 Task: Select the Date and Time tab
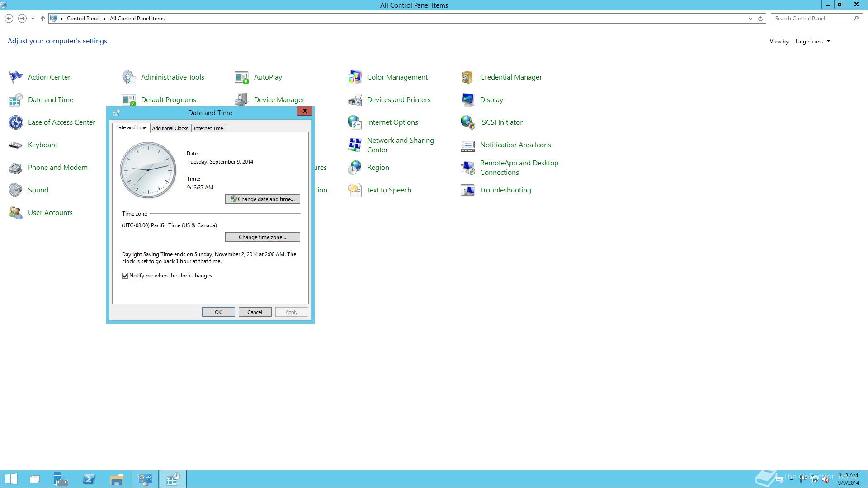coord(131,127)
